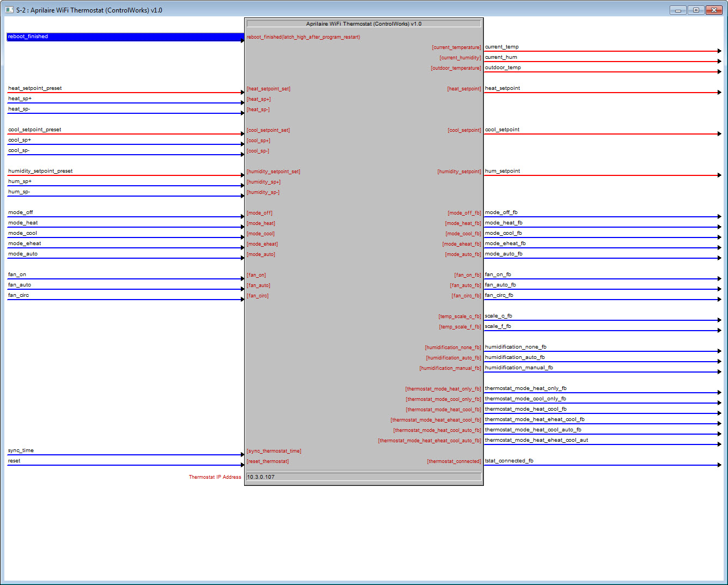Click the mode_eheat input signal on the left
Screen dimensions: 728x585
coord(25,243)
